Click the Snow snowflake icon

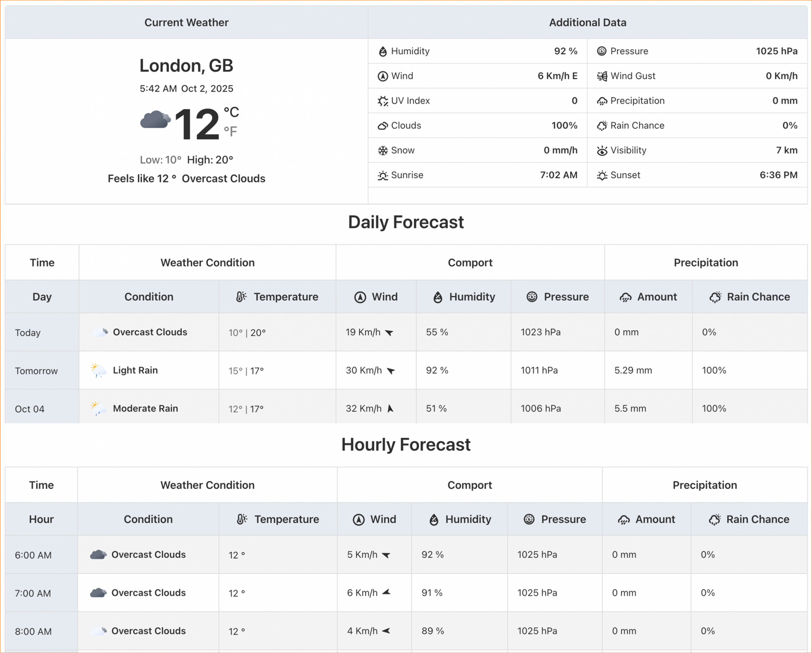(x=383, y=151)
